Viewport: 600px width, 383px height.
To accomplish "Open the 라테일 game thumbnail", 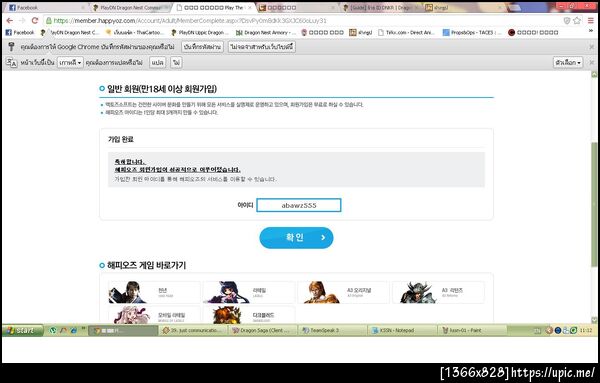I will pyautogui.click(x=249, y=292).
